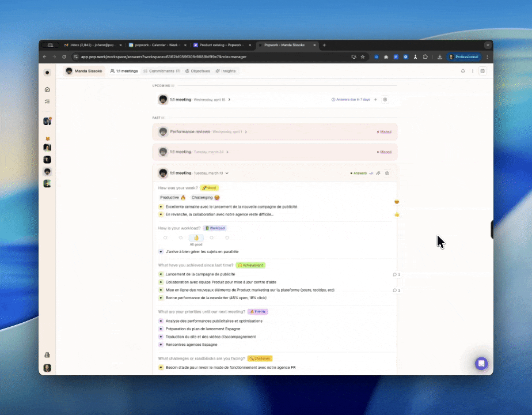Click the fox emoji team icon in the sidebar
532x415 pixels.
pyautogui.click(x=47, y=138)
